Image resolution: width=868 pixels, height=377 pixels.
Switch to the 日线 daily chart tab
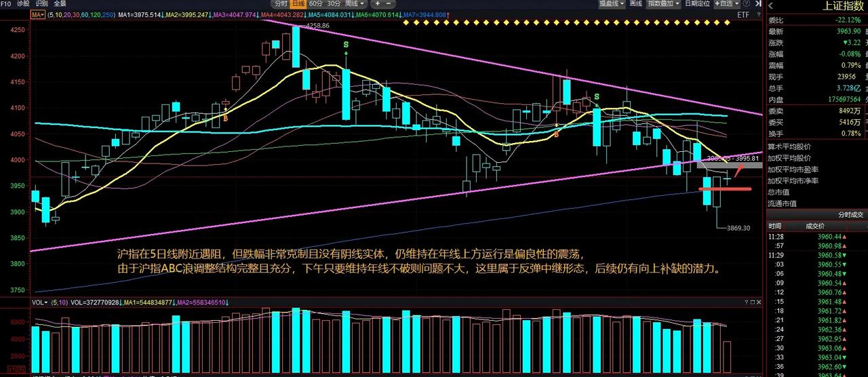coord(298,3)
